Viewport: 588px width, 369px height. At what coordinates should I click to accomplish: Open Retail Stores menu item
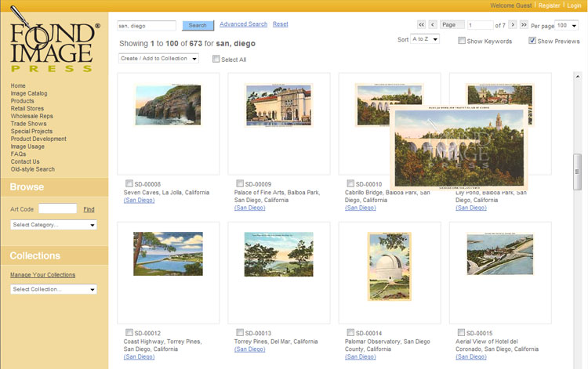click(x=27, y=108)
